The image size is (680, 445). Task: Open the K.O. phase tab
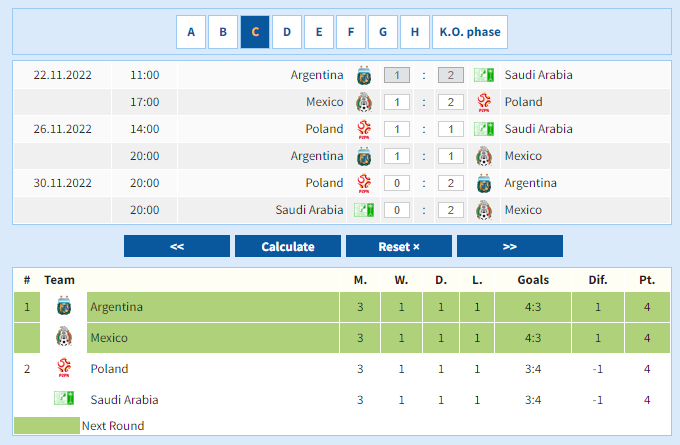click(x=469, y=32)
